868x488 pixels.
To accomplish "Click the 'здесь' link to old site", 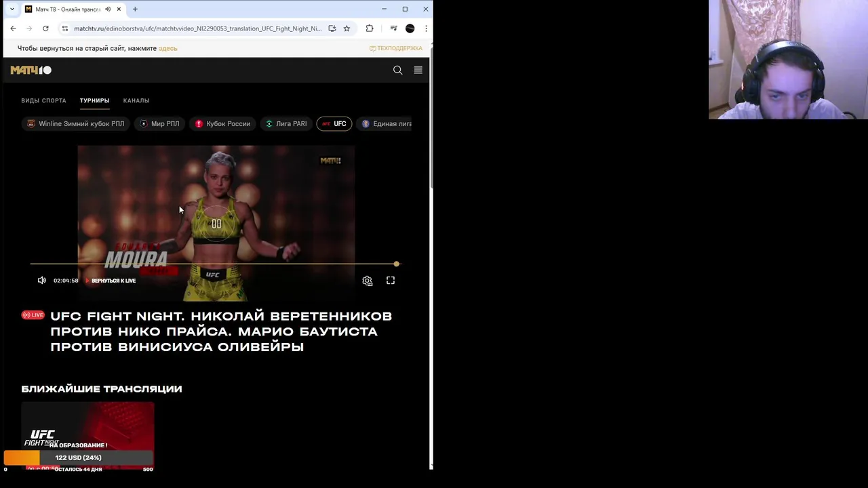I will click(x=167, y=48).
